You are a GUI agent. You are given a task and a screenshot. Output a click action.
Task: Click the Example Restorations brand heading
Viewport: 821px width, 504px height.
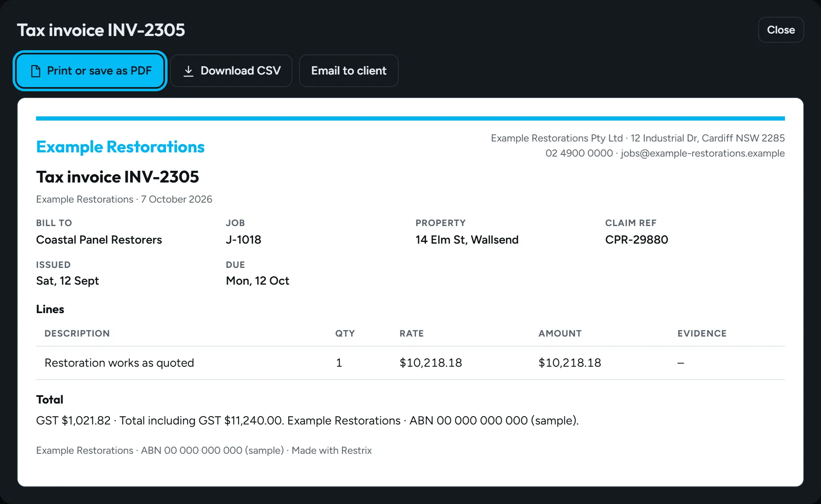click(x=120, y=147)
